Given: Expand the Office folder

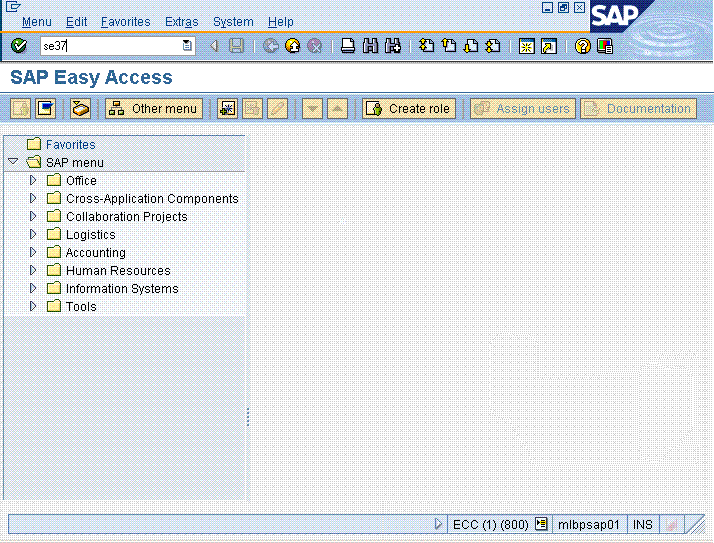Looking at the screenshot, I should 33,180.
